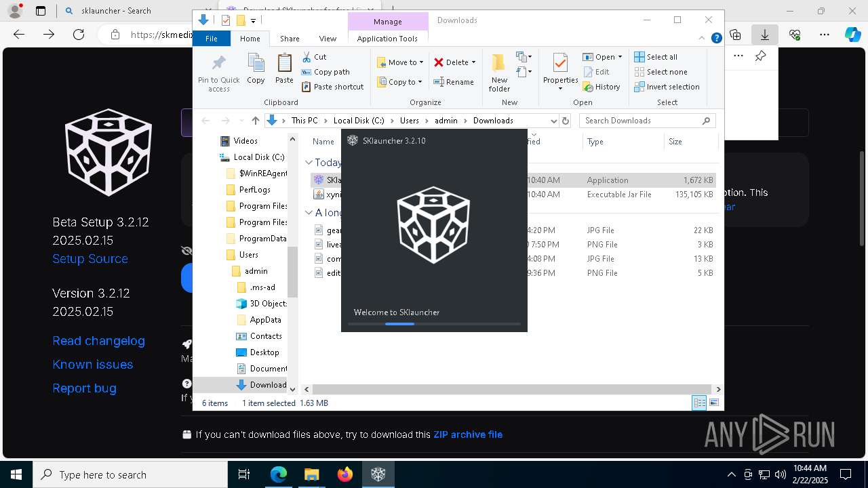Open Microsoft Edge from taskbar
Screen dimensions: 868x488
click(279, 474)
